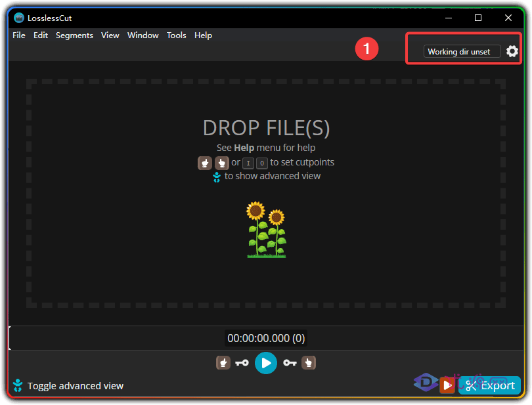Open settings via the gear icon
The height and width of the screenshot is (405, 532).
coord(512,51)
